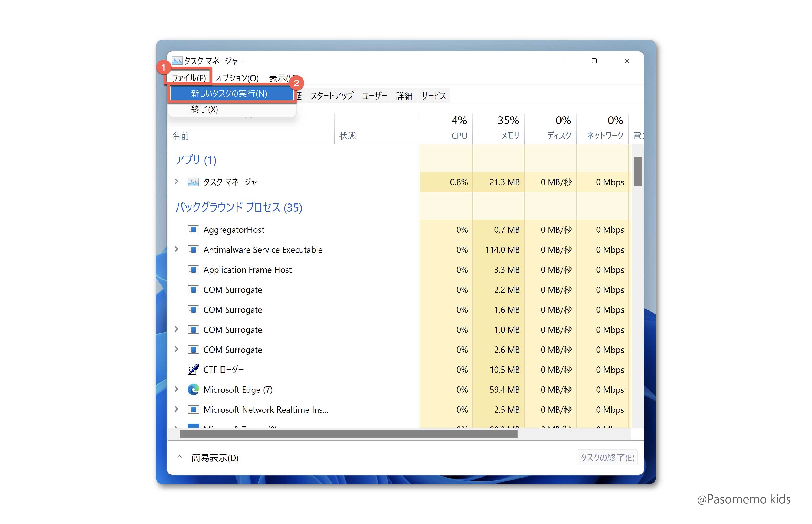Click the Microsoft Edge browser icon
812x524 pixels.
193,390
